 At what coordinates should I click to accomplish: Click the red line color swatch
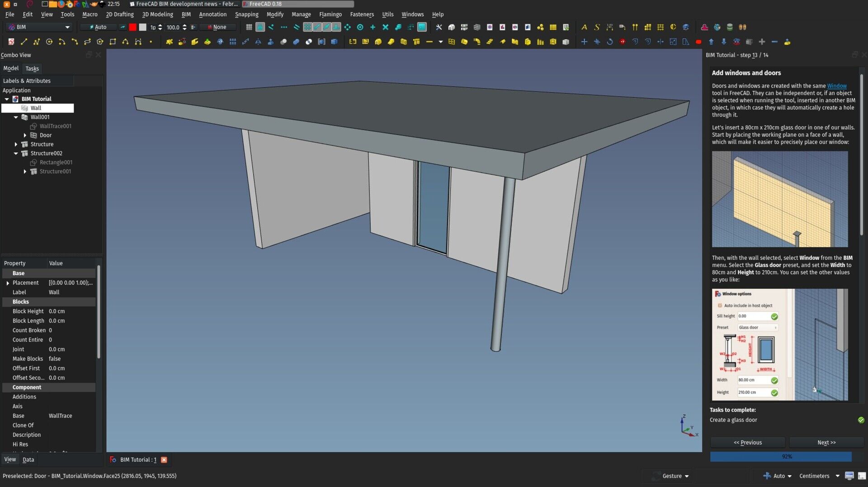pos(133,27)
